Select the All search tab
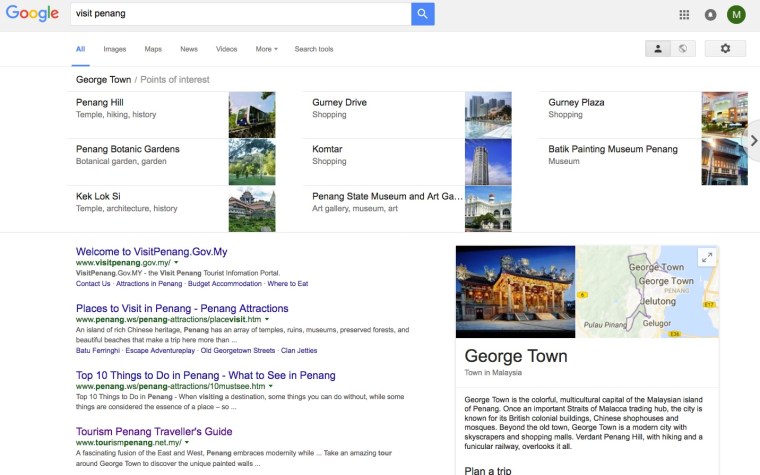The image size is (760, 475). 80,49
